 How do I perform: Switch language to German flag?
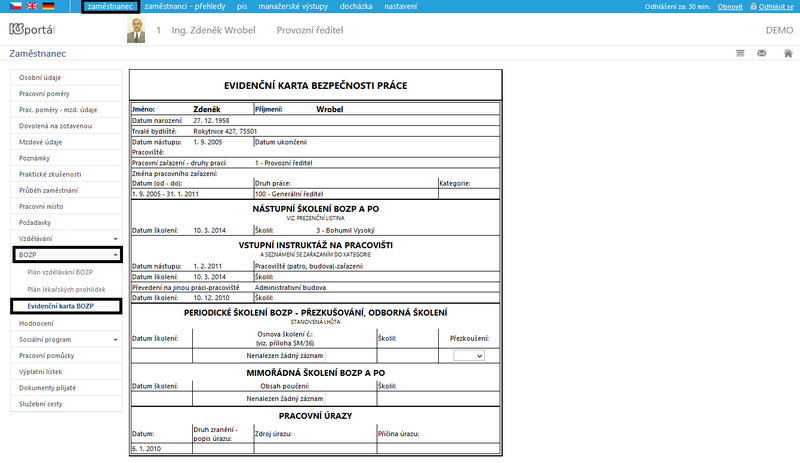pos(48,6)
